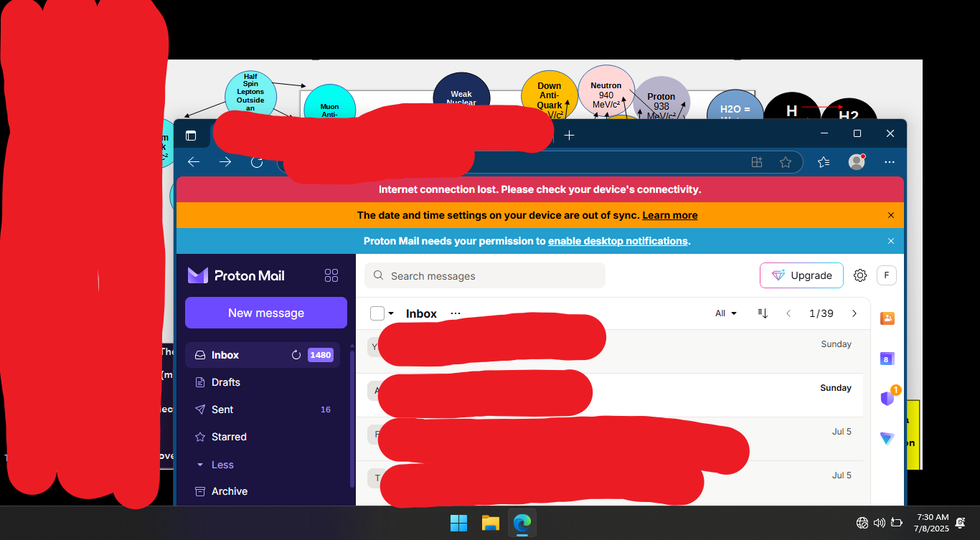The image size is (980, 540).
Task: Open the settings gear in Proton Mail
Action: point(860,276)
